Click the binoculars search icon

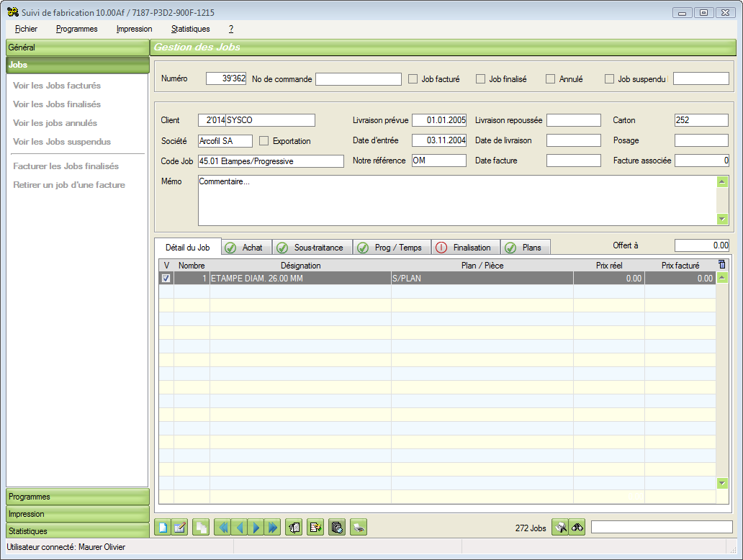tap(577, 528)
